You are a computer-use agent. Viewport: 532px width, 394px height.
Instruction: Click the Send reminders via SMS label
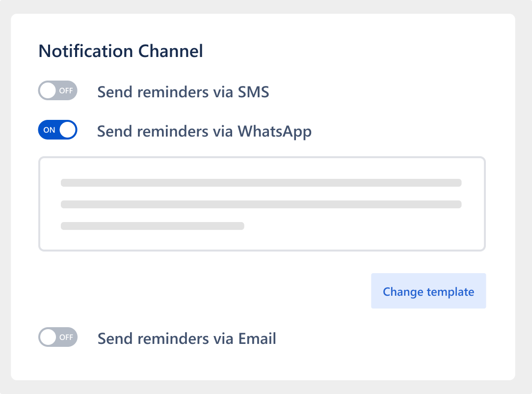click(x=183, y=92)
